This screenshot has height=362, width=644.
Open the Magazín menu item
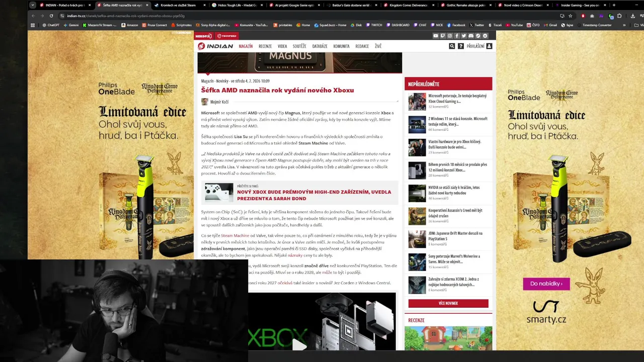pos(246,46)
